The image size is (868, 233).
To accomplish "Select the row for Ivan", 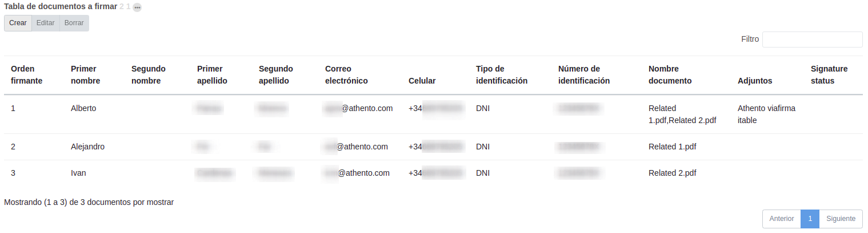I will click(x=78, y=173).
